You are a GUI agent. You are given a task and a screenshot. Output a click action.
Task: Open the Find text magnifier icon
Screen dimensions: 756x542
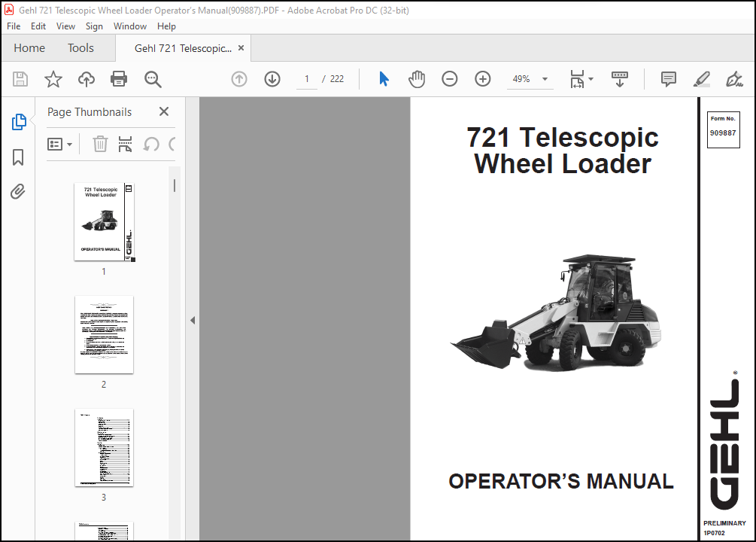tap(153, 79)
